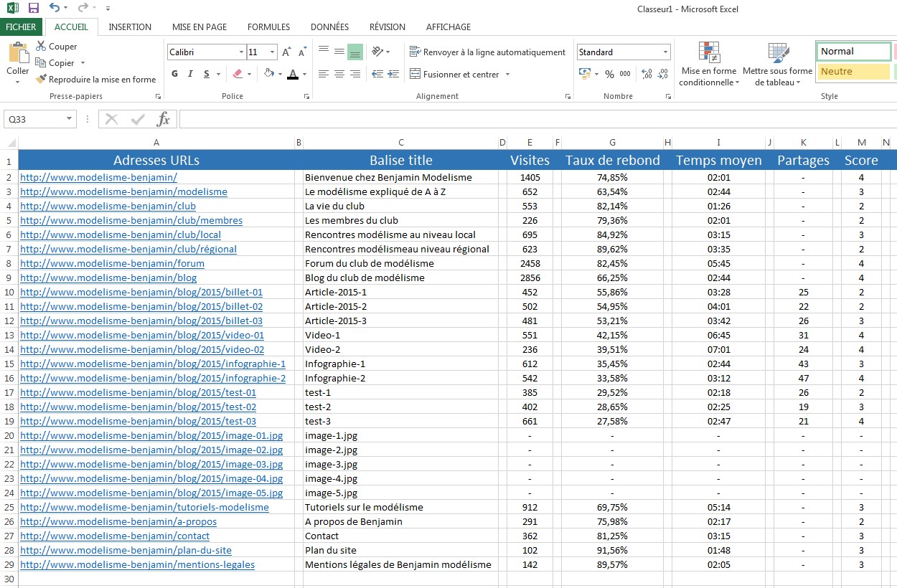Viewport: 897px width, 588px height.
Task: Open the blog/2015/video-01 link
Action: pos(142,335)
